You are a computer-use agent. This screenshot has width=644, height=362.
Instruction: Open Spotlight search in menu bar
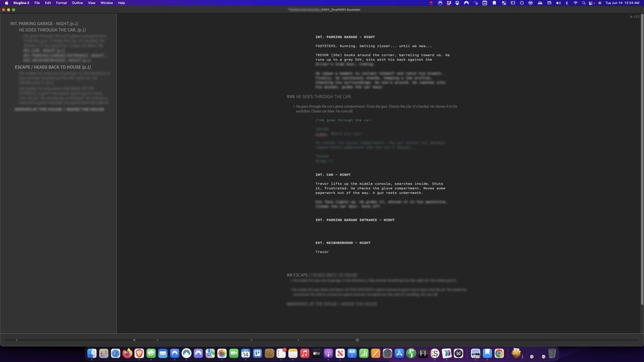click(584, 3)
